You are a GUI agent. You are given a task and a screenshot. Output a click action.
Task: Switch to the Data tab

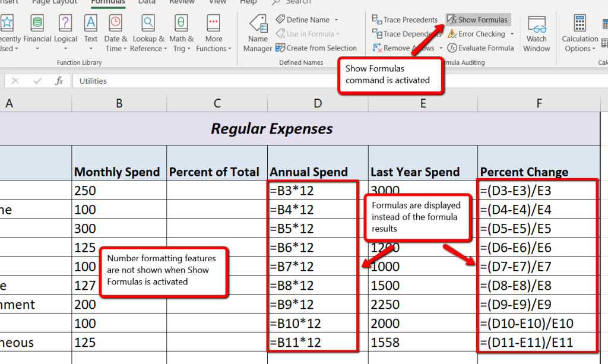[x=147, y=2]
